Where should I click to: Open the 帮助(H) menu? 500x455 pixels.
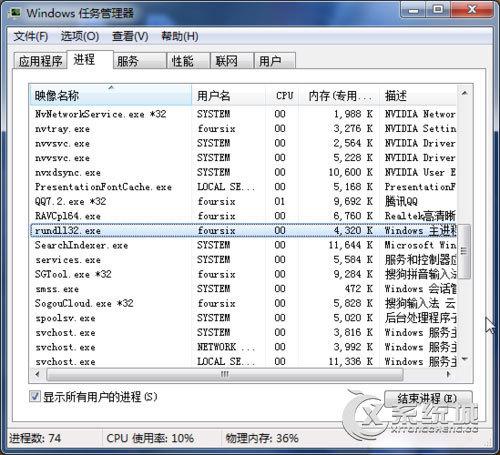pyautogui.click(x=180, y=36)
